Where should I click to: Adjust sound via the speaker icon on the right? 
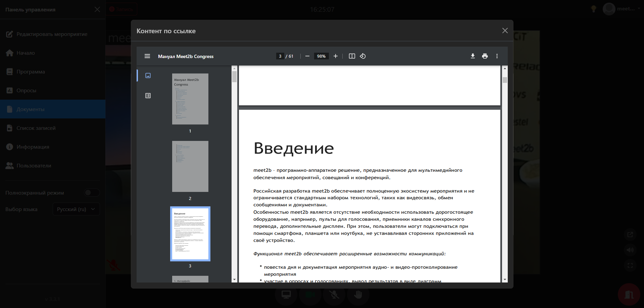click(630, 250)
